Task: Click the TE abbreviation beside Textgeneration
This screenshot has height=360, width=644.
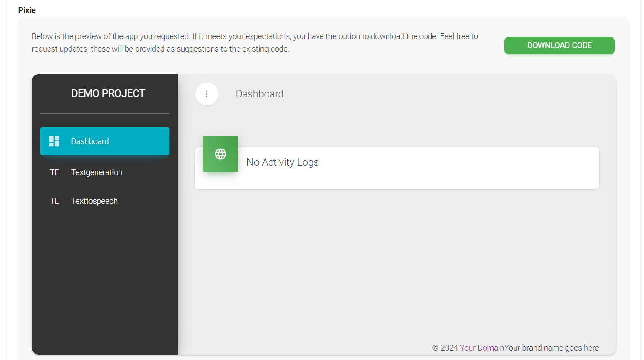Action: 54,172
